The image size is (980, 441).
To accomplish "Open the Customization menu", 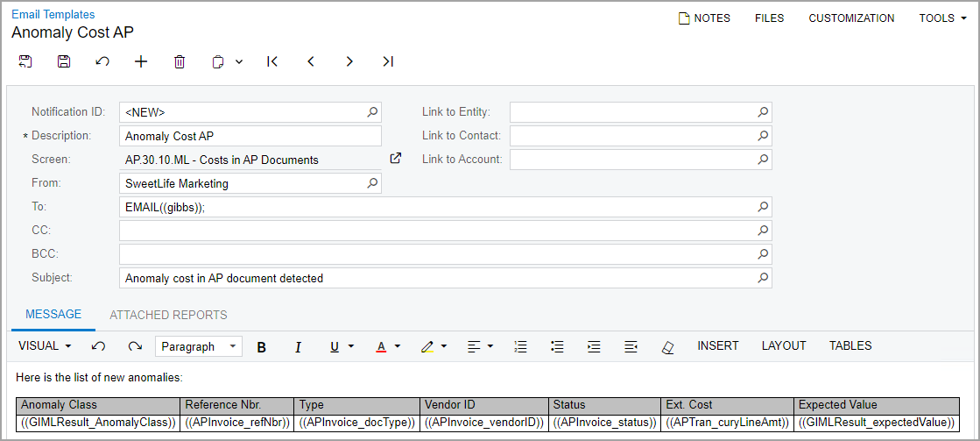I will click(x=851, y=18).
